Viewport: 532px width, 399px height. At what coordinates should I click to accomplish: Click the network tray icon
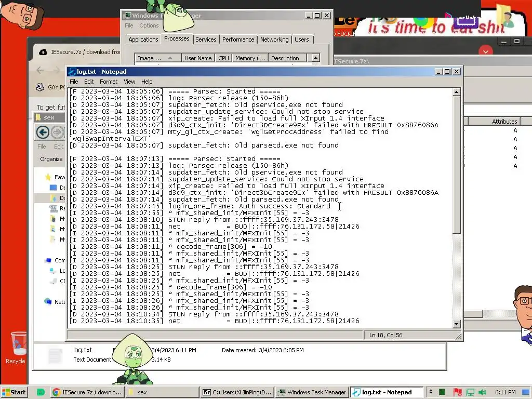[470, 393]
